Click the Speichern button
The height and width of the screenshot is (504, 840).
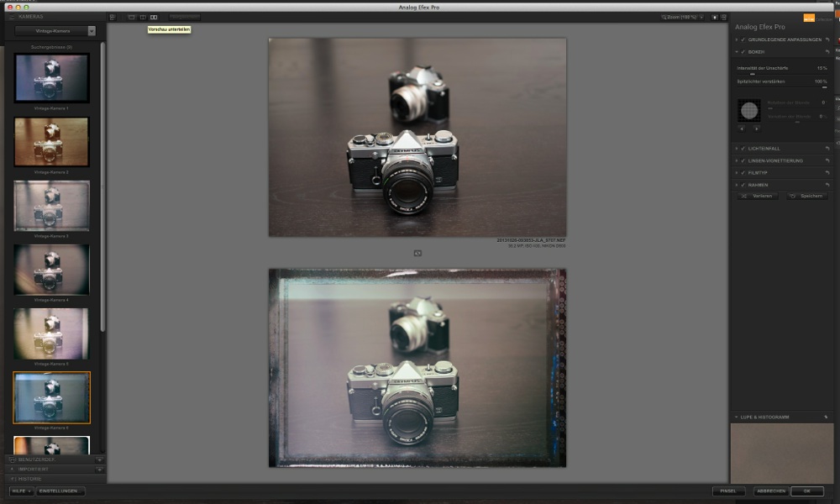pos(806,196)
